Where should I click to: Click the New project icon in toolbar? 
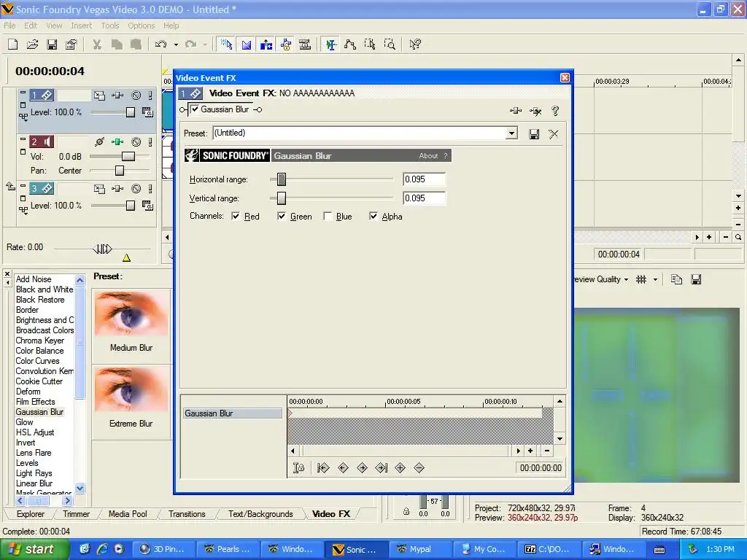coord(13,44)
